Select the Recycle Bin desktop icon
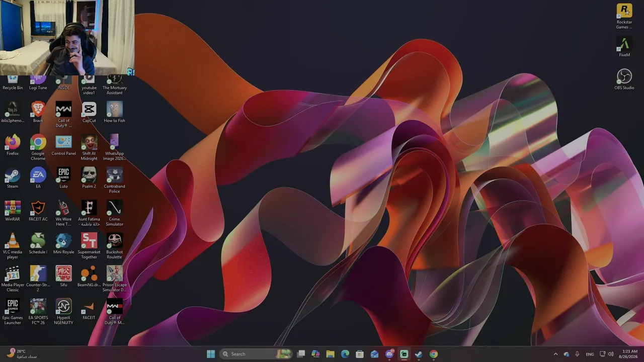This screenshot has width=644, height=362. click(x=13, y=83)
